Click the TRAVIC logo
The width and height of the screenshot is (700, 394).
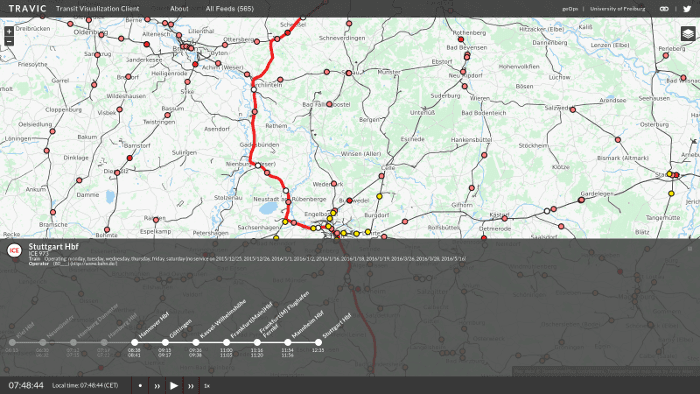pyautogui.click(x=27, y=8)
